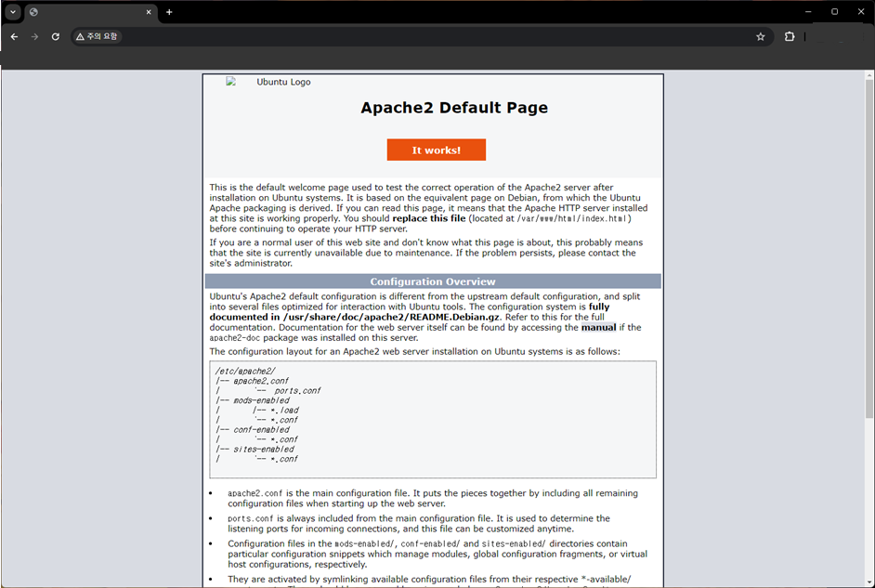Click the /var/www/html/index.html path text
This screenshot has width=875, height=588.
click(572, 218)
